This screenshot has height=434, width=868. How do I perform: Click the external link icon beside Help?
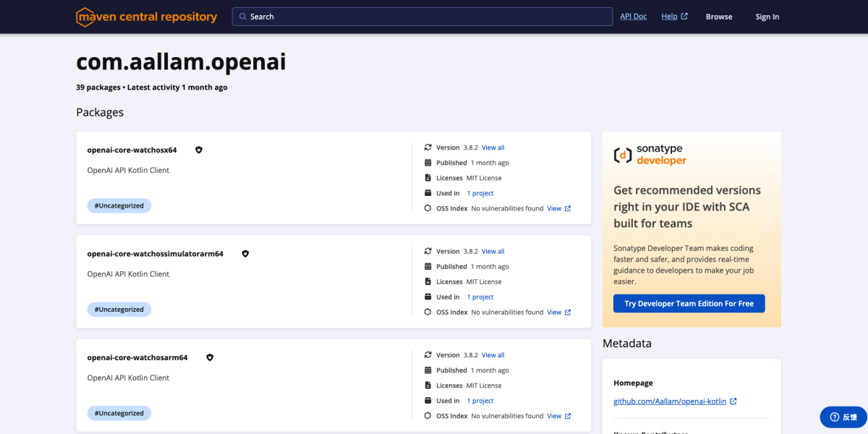(x=684, y=16)
